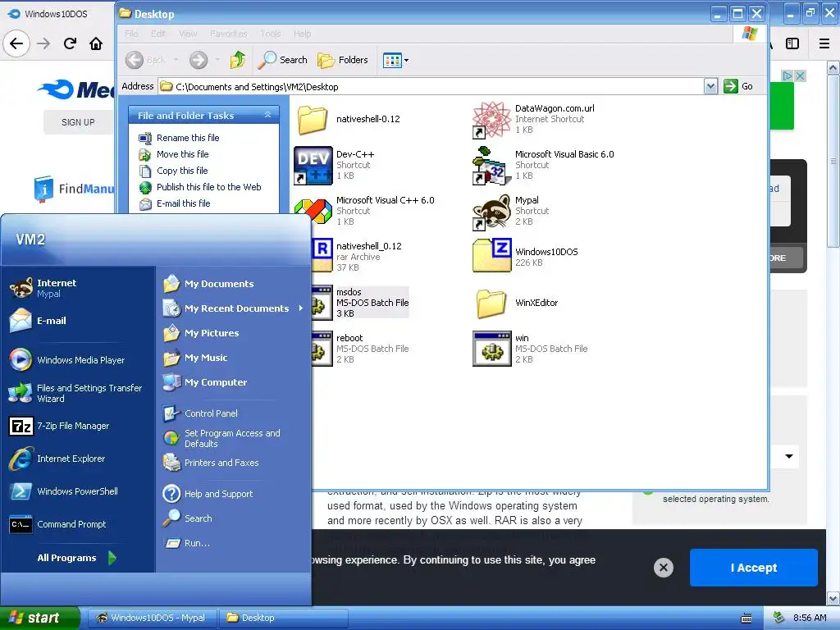Screen dimensions: 840x630
Task: Open the Favorites menu
Action: (x=229, y=34)
